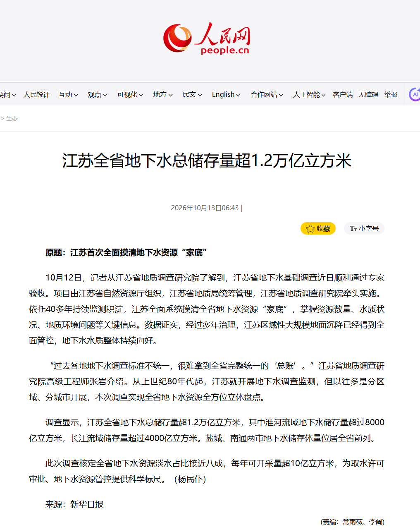The height and width of the screenshot is (532, 420).
Task: Click the paragraph starting 此次调查核定全省
Action: pyautogui.click(x=207, y=471)
